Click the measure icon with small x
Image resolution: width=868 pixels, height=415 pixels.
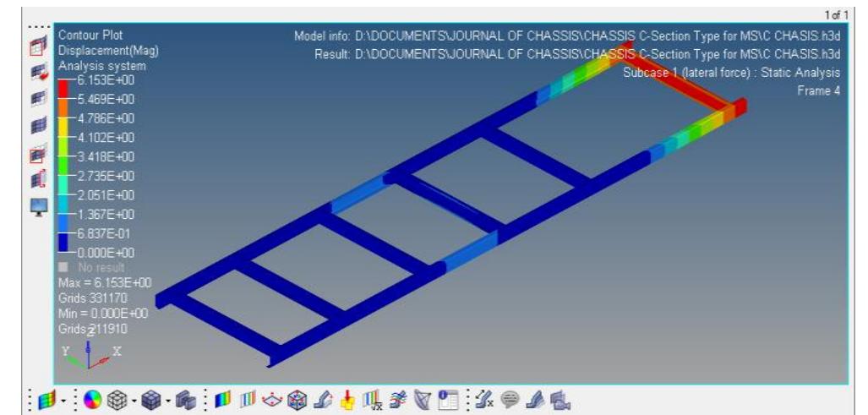(x=484, y=400)
